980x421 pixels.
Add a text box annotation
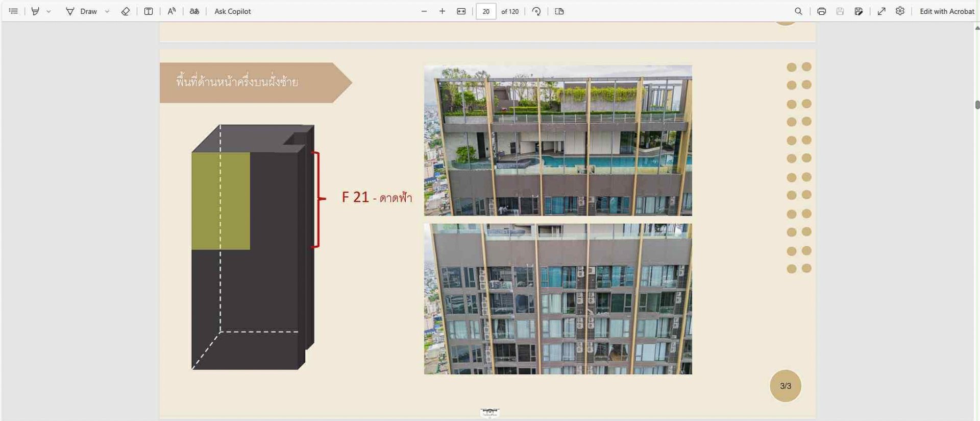(x=149, y=11)
